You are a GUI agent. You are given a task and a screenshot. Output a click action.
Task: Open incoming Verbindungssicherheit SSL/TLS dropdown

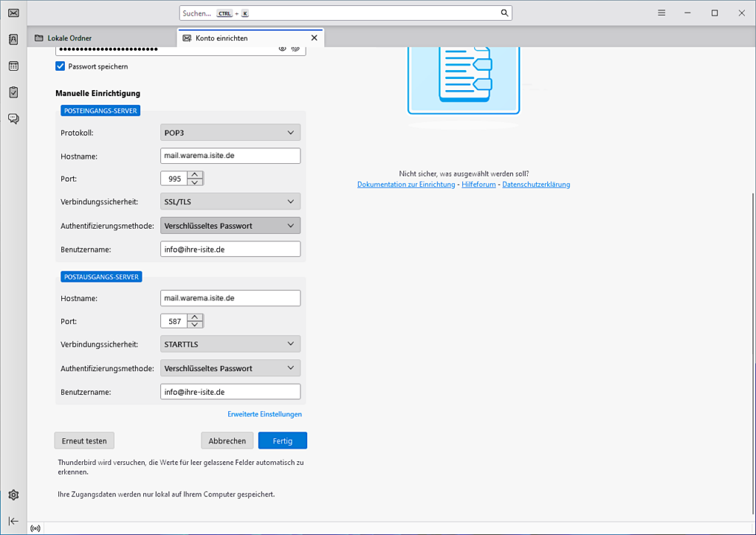coord(230,201)
